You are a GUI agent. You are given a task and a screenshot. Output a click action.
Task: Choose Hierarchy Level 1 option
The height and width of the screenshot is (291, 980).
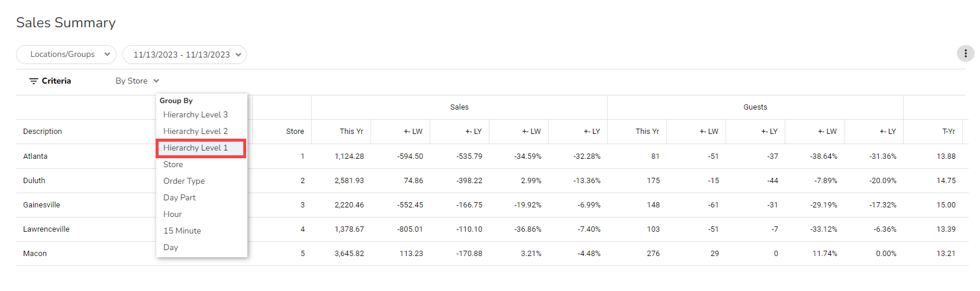pyautogui.click(x=195, y=148)
